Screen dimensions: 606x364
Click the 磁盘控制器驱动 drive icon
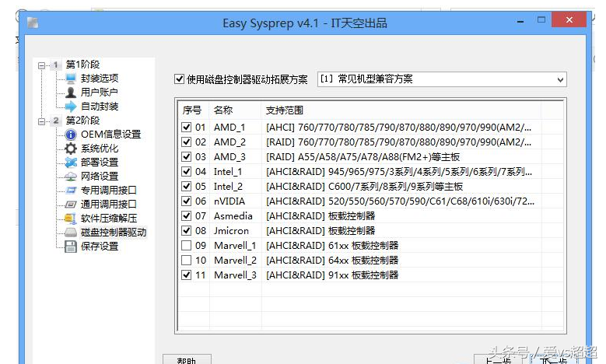pyautogui.click(x=71, y=233)
